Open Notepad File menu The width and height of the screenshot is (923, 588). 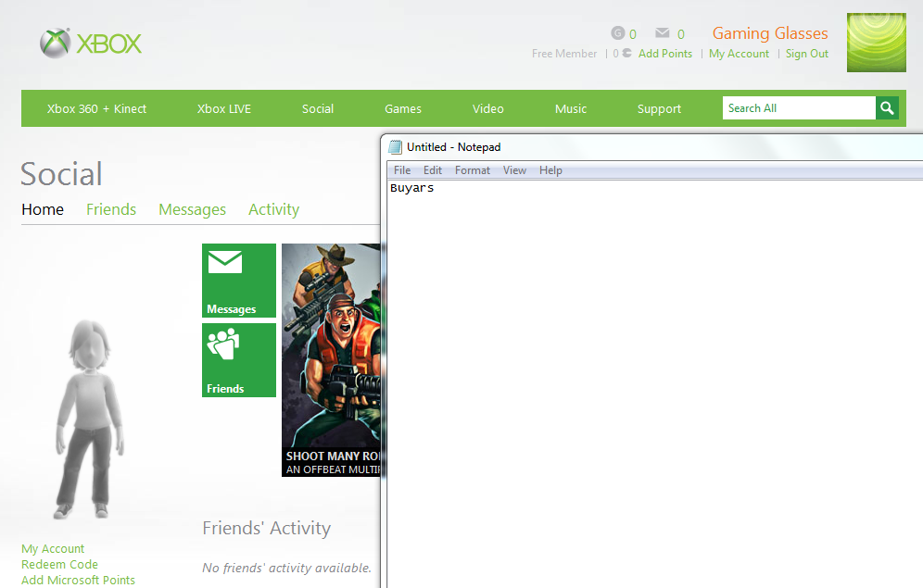pos(402,170)
